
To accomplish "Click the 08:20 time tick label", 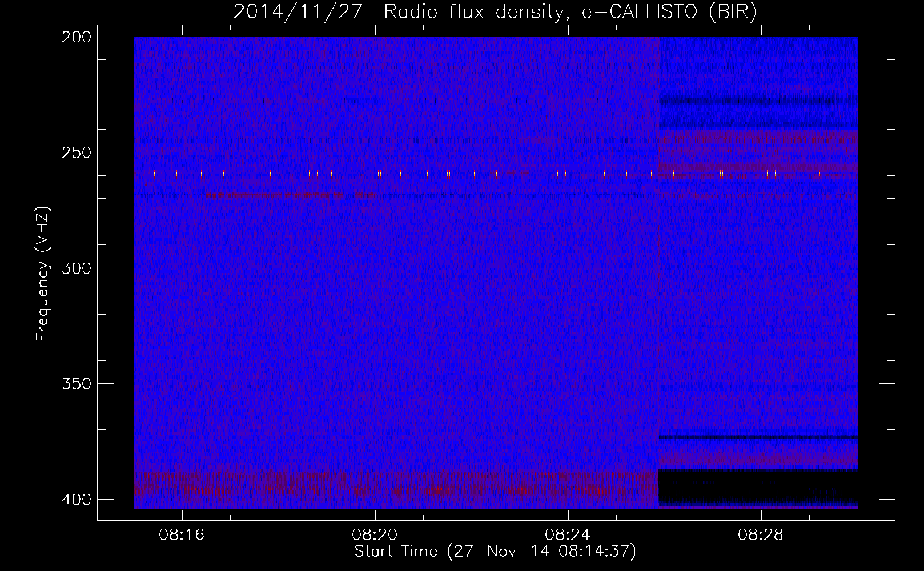I will coord(375,535).
